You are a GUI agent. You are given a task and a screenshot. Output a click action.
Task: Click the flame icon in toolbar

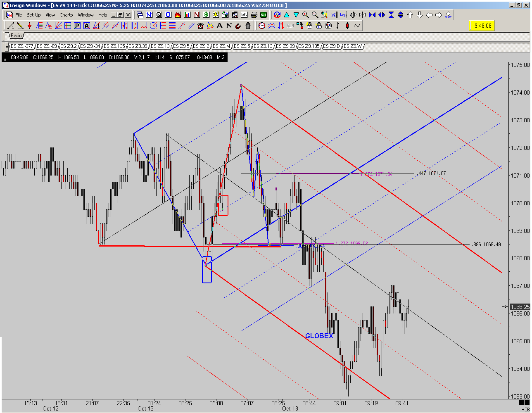[178, 15]
